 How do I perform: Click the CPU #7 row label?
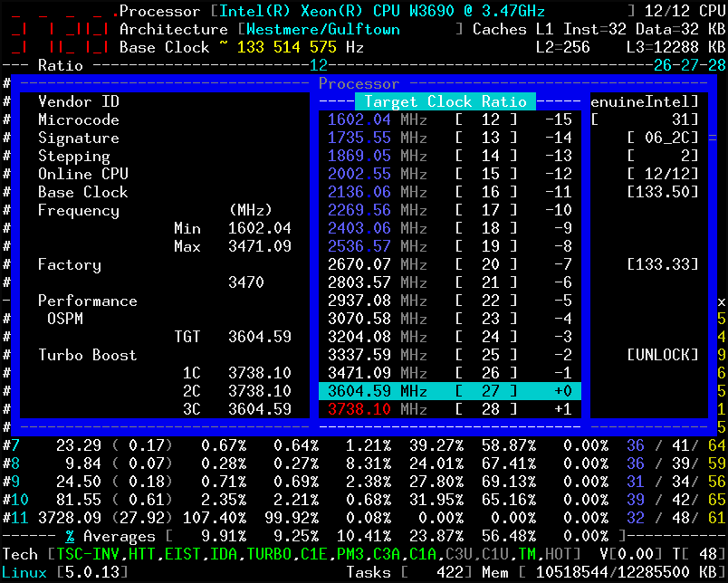(11, 445)
